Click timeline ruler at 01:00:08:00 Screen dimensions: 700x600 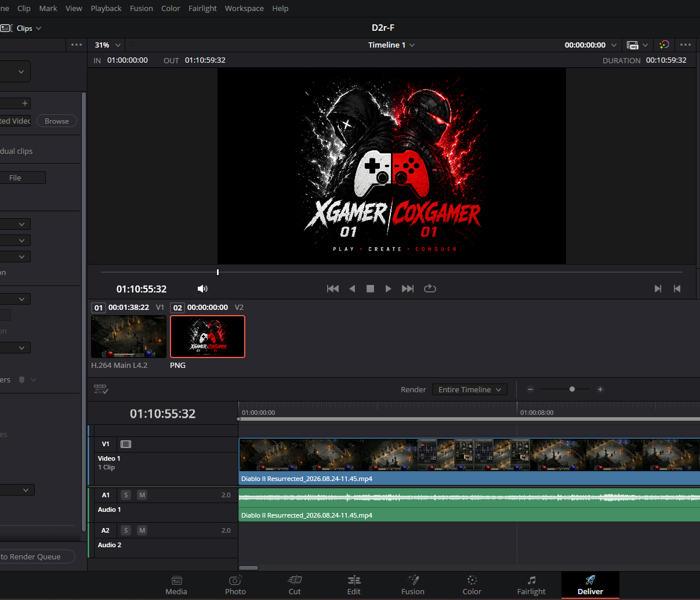[536, 413]
